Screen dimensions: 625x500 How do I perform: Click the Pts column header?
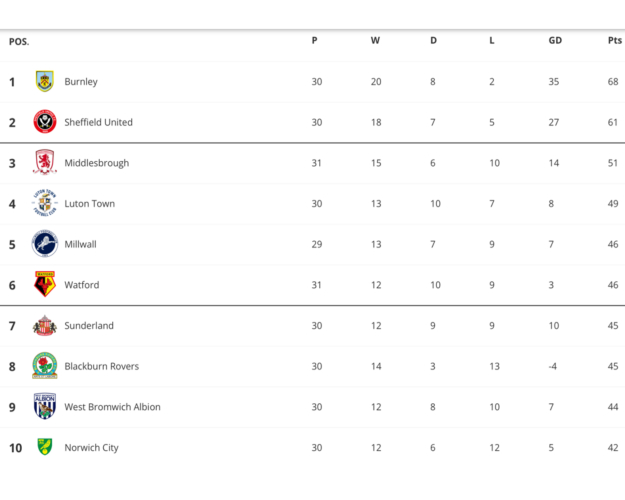(x=614, y=41)
